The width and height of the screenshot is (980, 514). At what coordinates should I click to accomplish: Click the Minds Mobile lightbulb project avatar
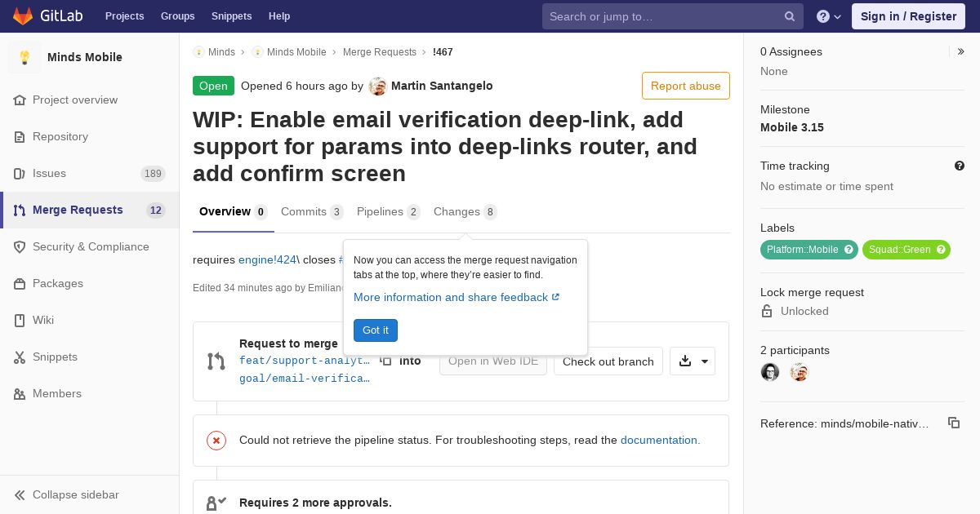pos(24,57)
